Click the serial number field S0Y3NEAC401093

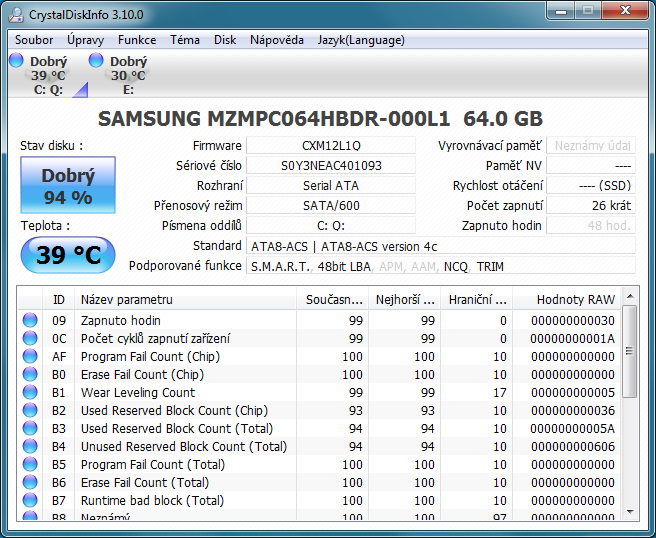click(x=331, y=166)
